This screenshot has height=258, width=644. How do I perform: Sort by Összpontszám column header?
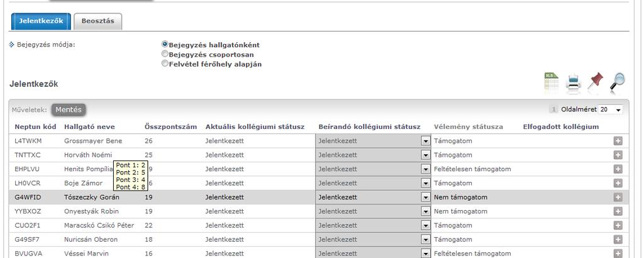point(171,126)
